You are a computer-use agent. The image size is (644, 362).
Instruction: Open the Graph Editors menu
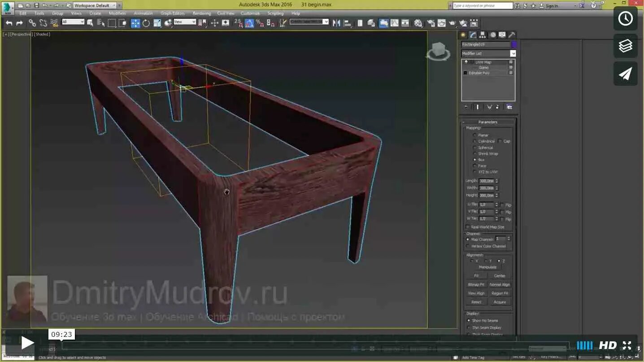pos(173,13)
